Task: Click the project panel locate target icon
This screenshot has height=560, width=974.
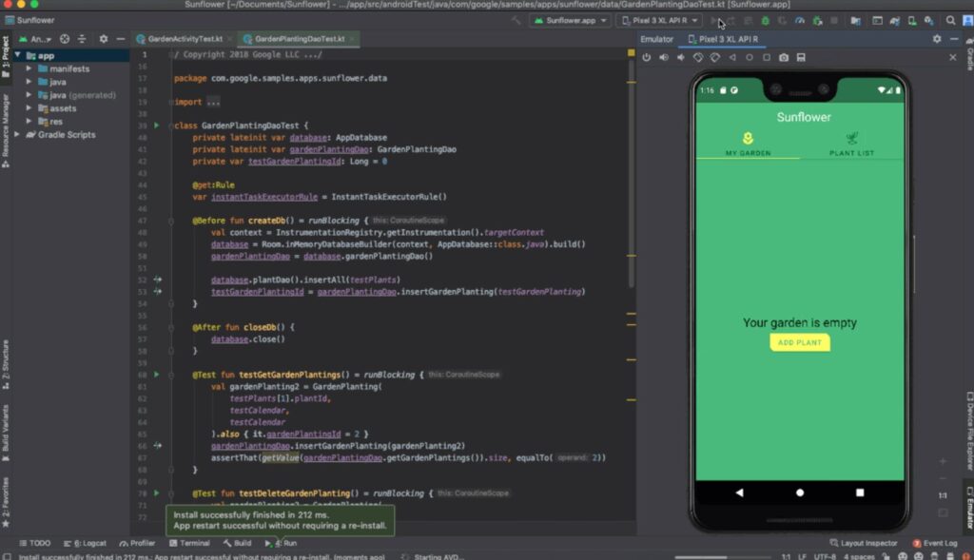Action: pyautogui.click(x=65, y=38)
